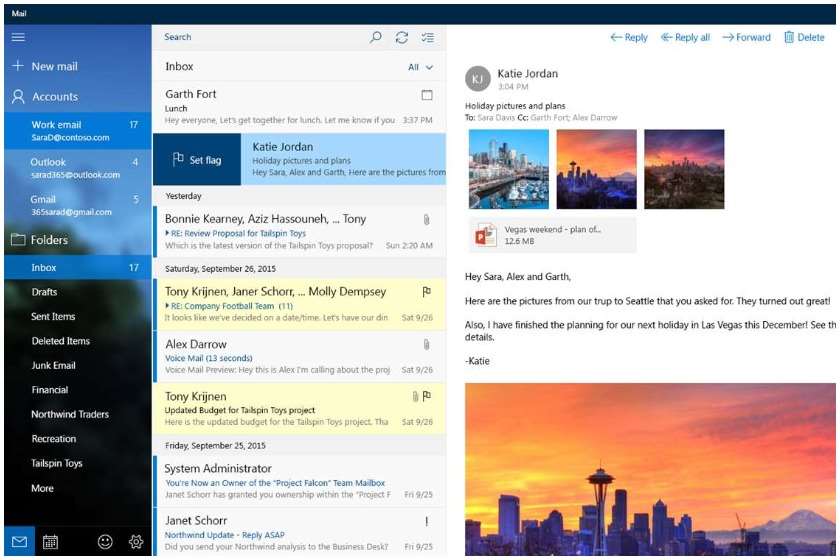Expand the RE: Company Football Team thread
This screenshot has width=840, height=560.
[169, 306]
